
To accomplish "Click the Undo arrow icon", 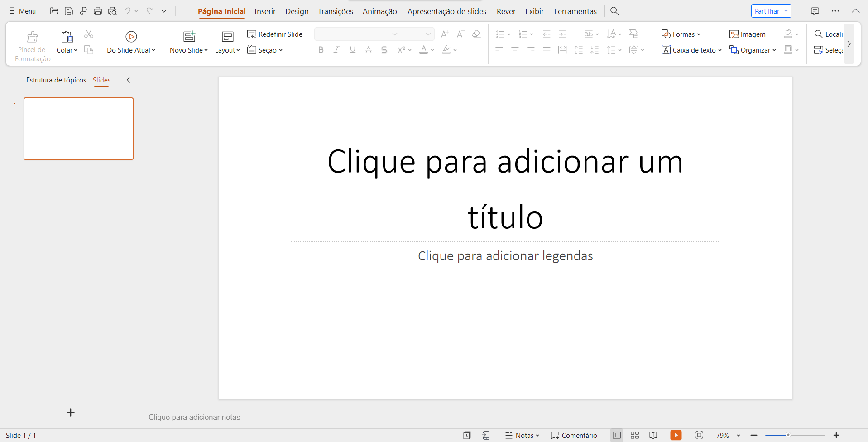I will tap(128, 11).
